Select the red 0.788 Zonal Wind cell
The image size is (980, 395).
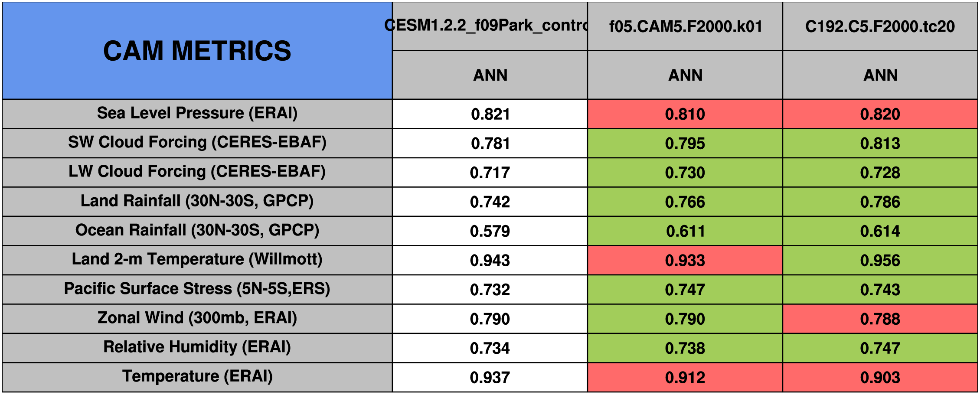click(880, 319)
